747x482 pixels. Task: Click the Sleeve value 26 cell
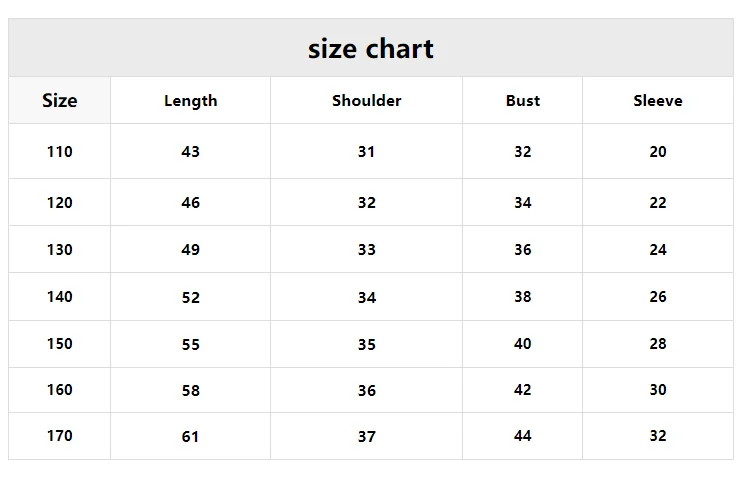[x=658, y=296]
